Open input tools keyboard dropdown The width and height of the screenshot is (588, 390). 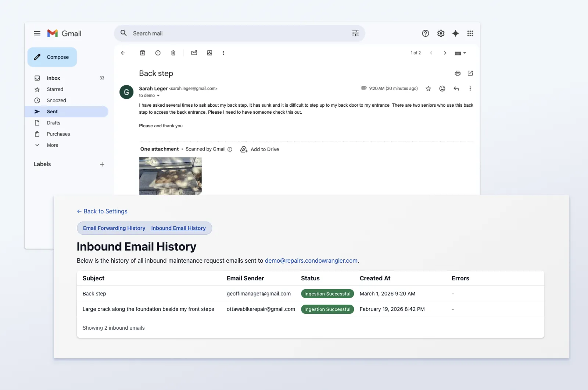pos(460,53)
